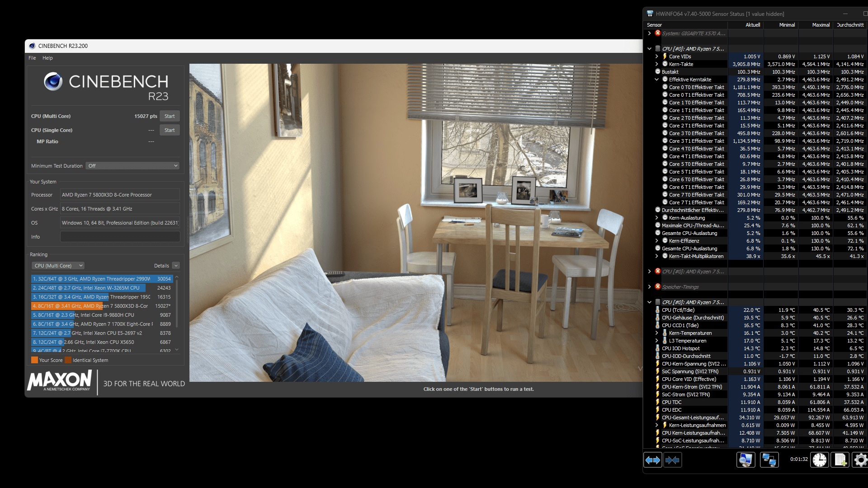Expand the Kern-Leistungsaufnahmen row
868x488 pixels.
point(657,425)
